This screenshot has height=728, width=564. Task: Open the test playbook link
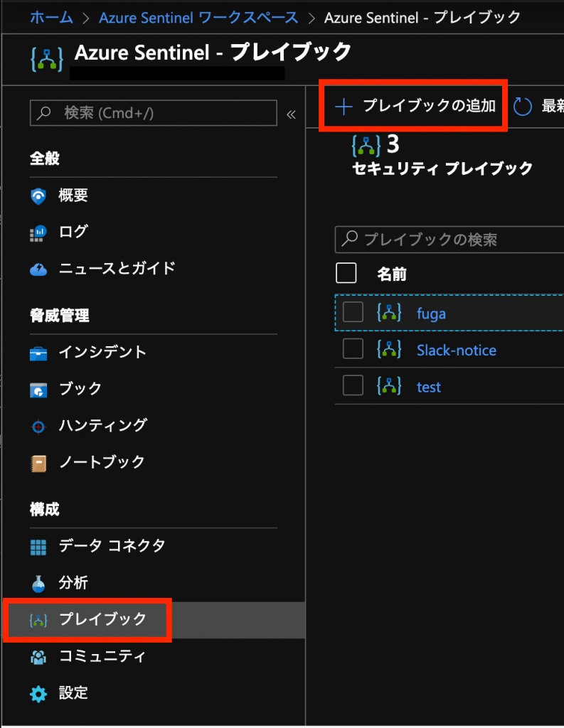pos(429,387)
